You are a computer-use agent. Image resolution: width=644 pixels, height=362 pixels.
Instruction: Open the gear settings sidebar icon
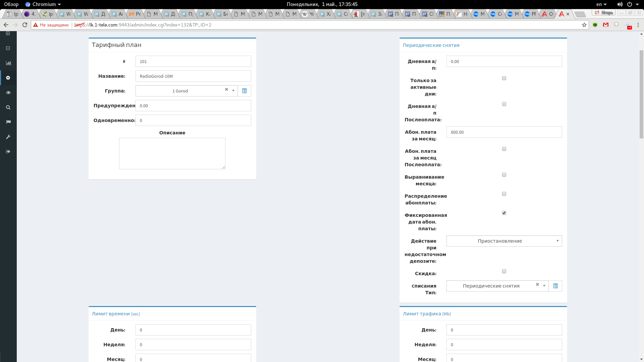(x=8, y=78)
